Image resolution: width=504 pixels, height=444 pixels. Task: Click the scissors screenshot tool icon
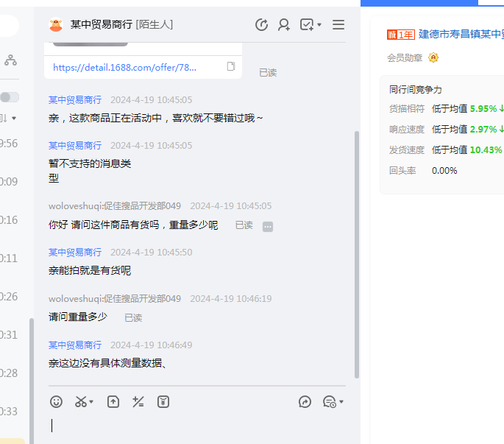[80, 401]
